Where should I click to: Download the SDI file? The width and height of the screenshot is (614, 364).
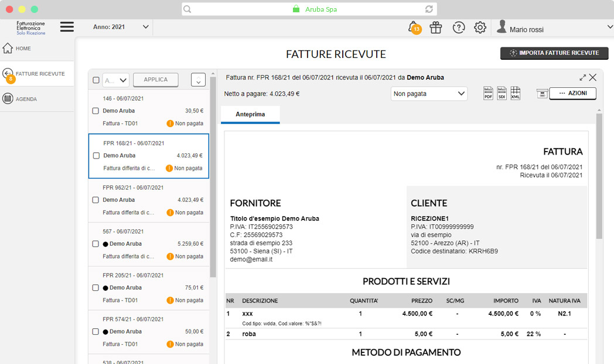[502, 93]
